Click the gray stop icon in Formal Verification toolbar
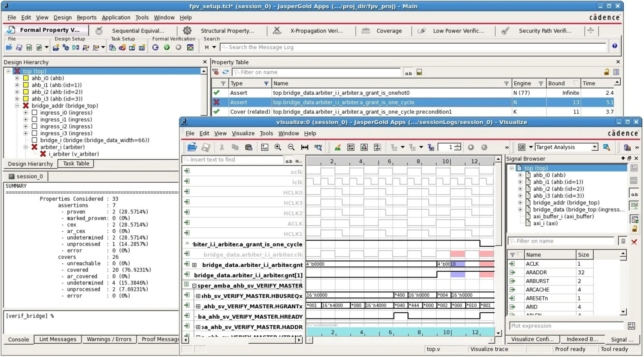The image size is (644, 357). 178,47
